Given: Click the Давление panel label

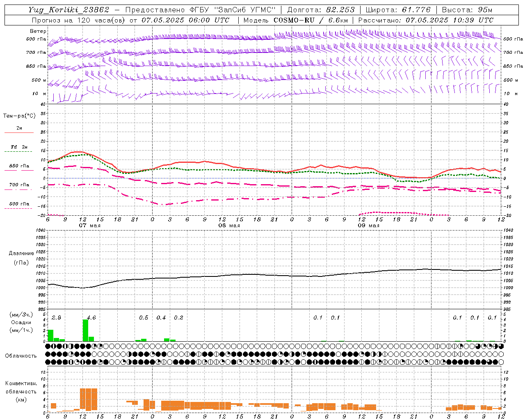Looking at the screenshot, I should point(21,253).
